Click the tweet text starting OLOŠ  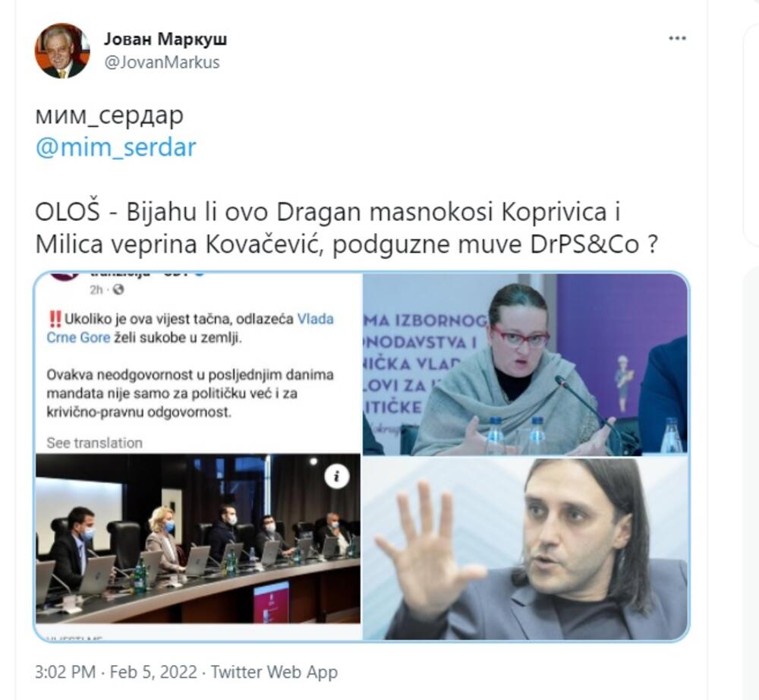pyautogui.click(x=347, y=228)
